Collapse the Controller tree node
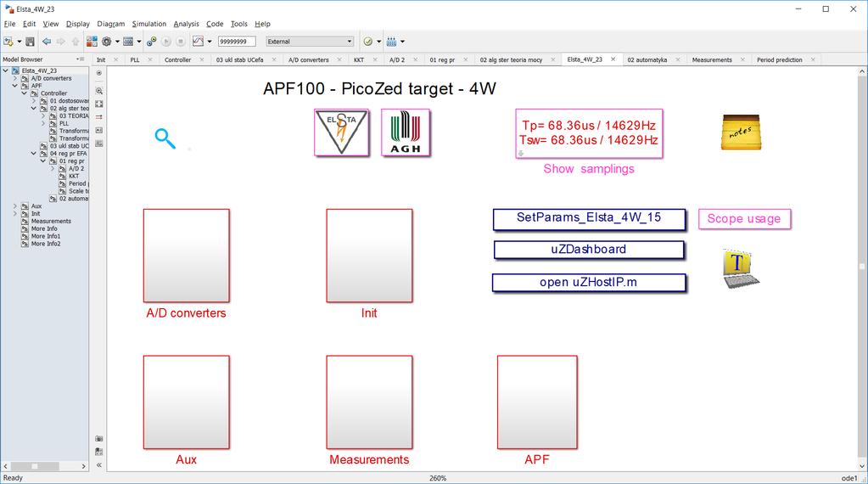This screenshot has width=868, height=484. click(25, 93)
